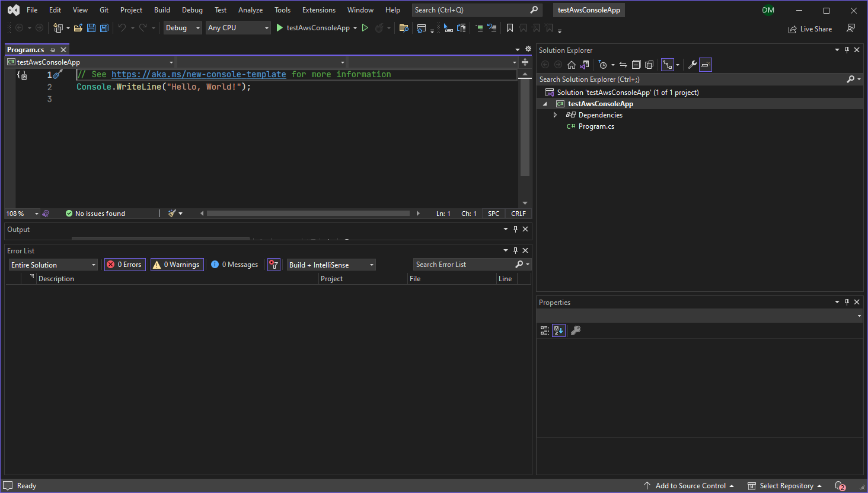Click the New Project toolbar icon
Screen dimensions: 868x493
click(58, 28)
